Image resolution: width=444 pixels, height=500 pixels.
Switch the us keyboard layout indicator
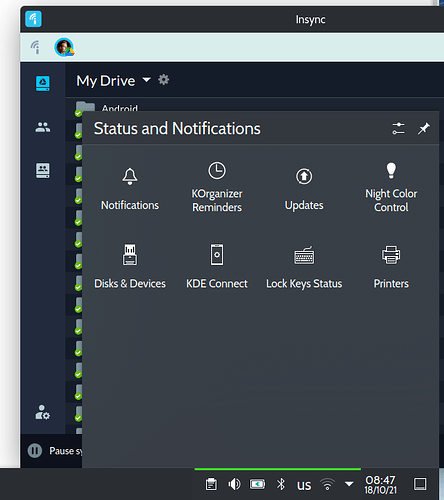pos(304,485)
